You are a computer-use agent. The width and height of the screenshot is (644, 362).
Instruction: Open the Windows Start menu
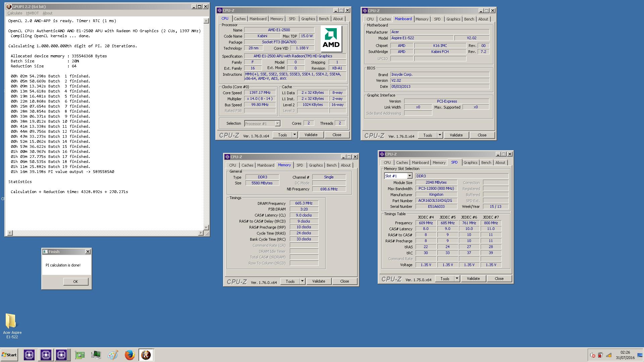click(9, 355)
